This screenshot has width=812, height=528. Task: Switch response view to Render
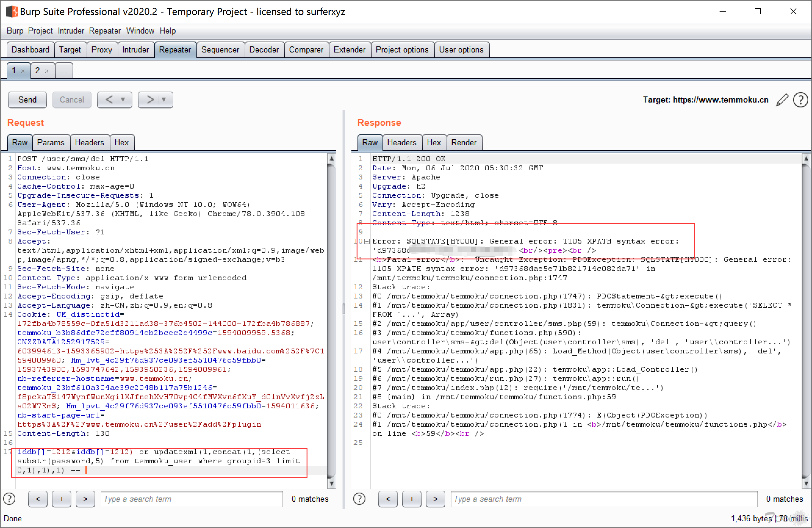464,143
